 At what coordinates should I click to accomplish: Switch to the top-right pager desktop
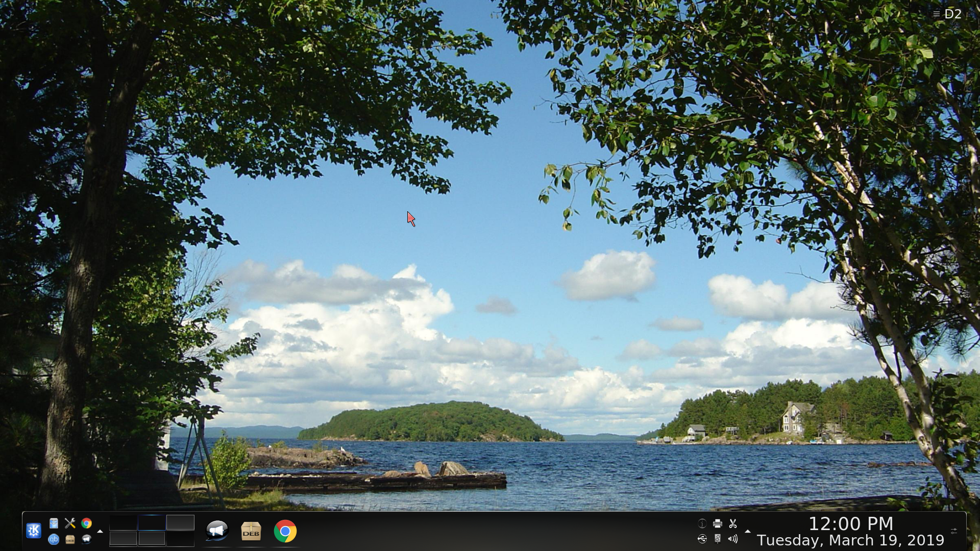[x=180, y=522]
